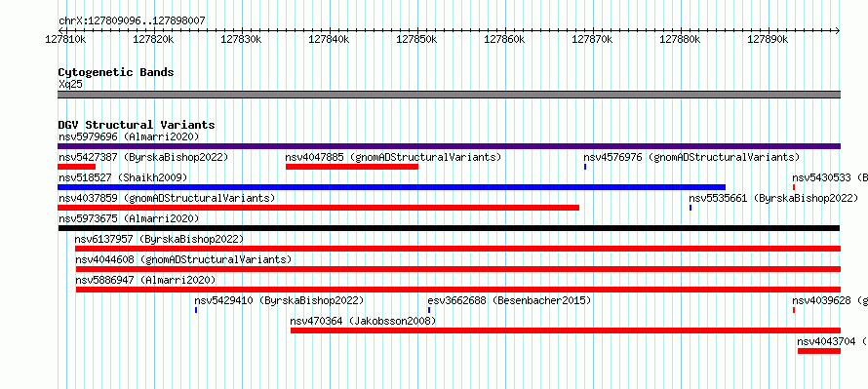Viewport: 868px width, 389px height.
Task: Click the small red nsv5430533 marker
Action: 794,187
